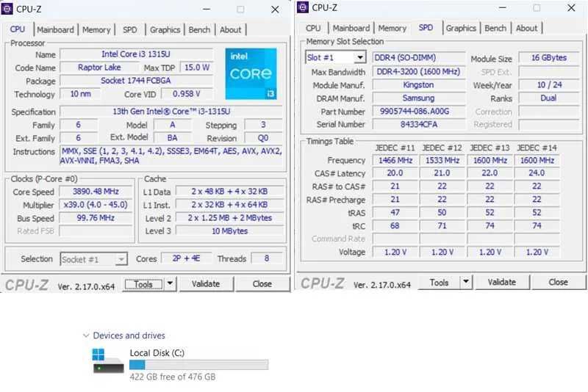The height and width of the screenshot is (392, 588).
Task: Click the CPU-Z app icon in right window
Action: 303,7
